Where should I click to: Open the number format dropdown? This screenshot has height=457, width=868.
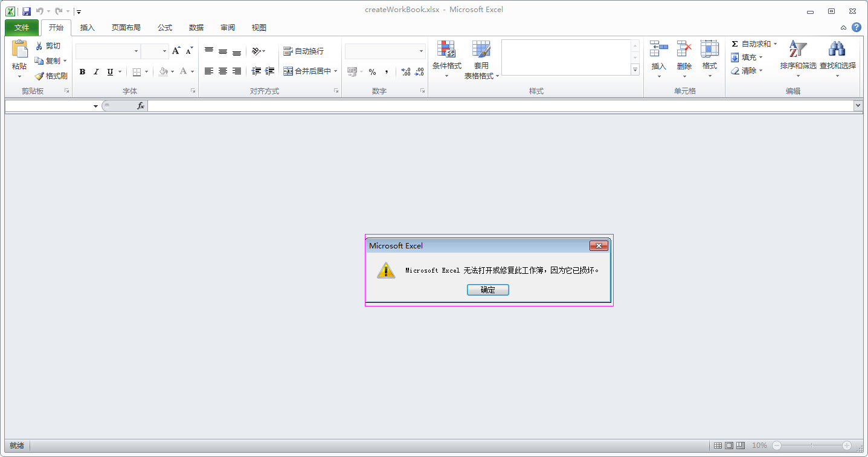coord(422,51)
